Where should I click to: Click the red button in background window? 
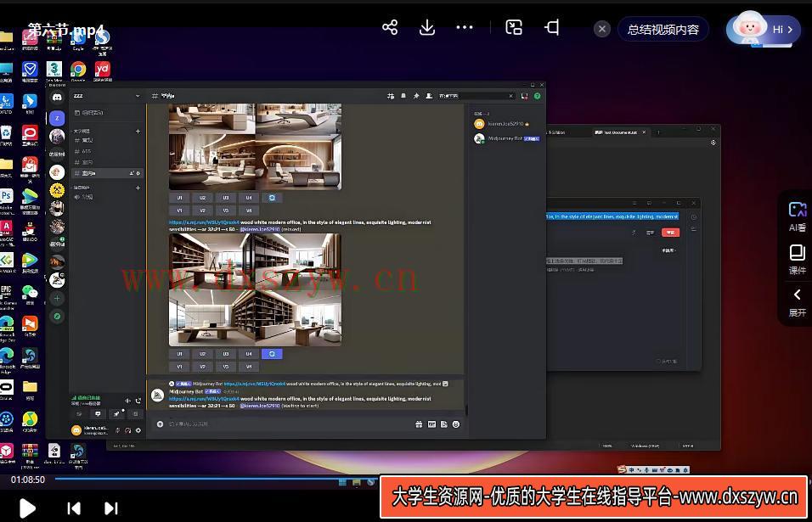point(670,233)
